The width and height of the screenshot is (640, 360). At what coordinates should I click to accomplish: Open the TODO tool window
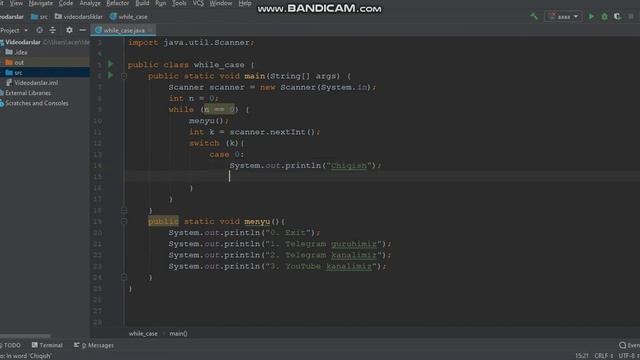11,345
